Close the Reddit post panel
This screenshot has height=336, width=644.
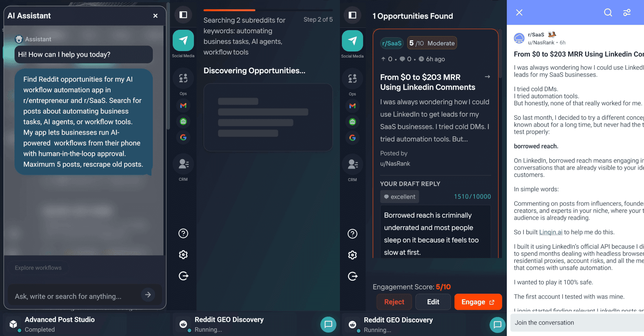pyautogui.click(x=519, y=13)
